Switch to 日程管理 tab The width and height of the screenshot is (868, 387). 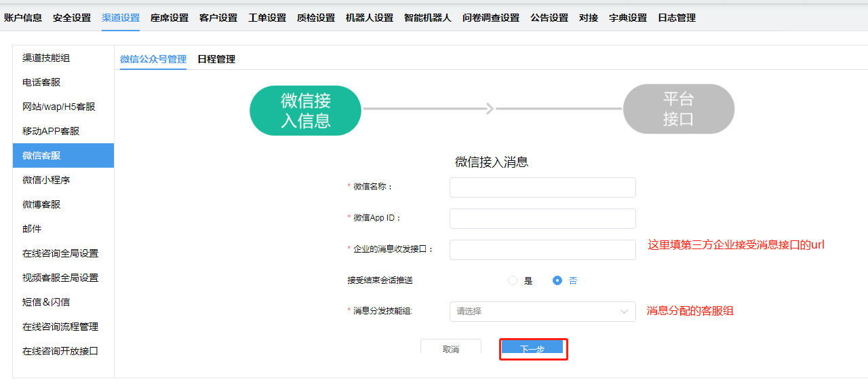(216, 59)
